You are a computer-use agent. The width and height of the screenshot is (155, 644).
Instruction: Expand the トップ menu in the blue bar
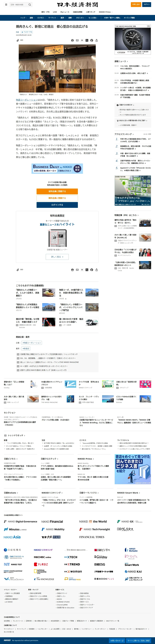(x=24, y=18)
